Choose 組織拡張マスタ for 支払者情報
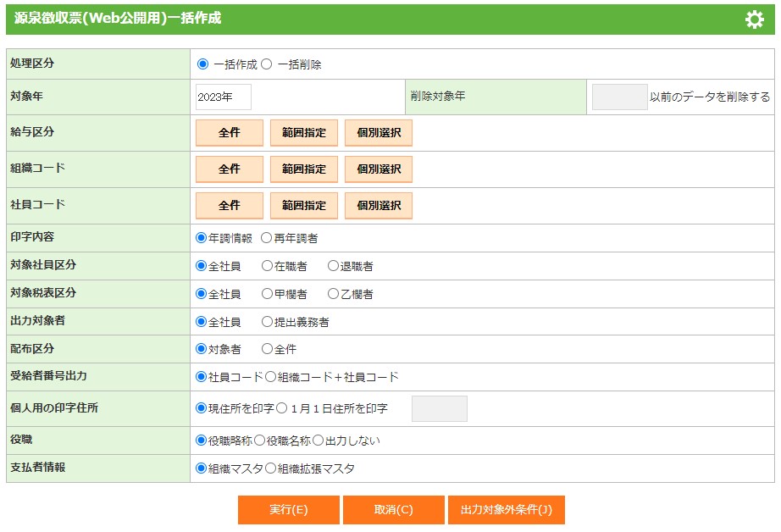This screenshot has height=532, width=781. (x=271, y=468)
